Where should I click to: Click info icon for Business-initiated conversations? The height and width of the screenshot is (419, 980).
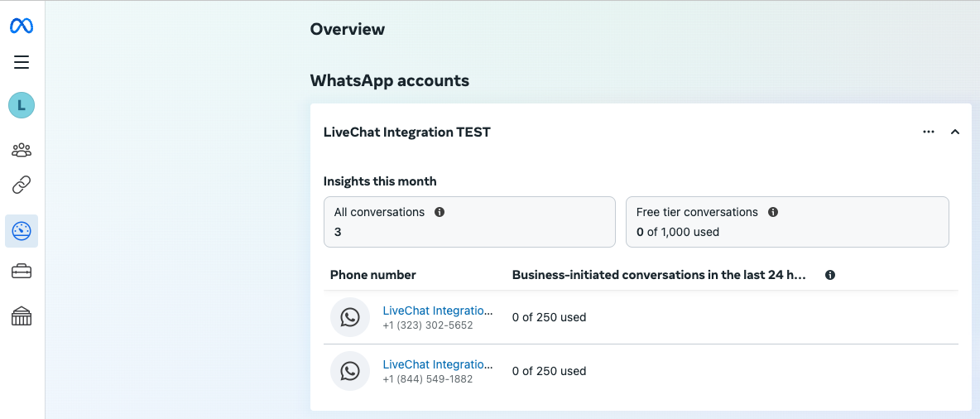[830, 275]
